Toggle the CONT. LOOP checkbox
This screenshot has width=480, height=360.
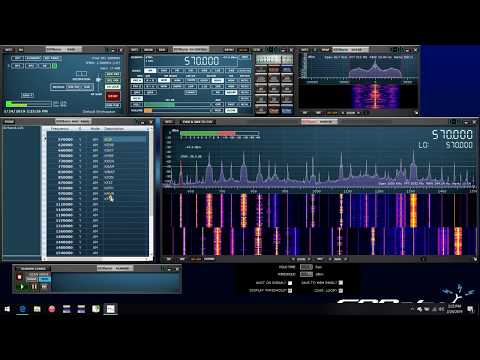click(x=341, y=291)
